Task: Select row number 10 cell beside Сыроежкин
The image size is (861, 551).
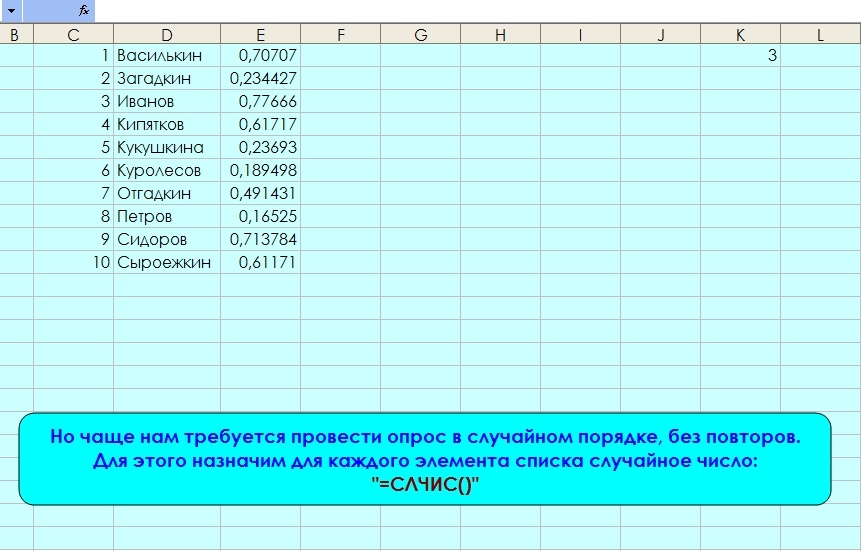Action: coord(74,262)
